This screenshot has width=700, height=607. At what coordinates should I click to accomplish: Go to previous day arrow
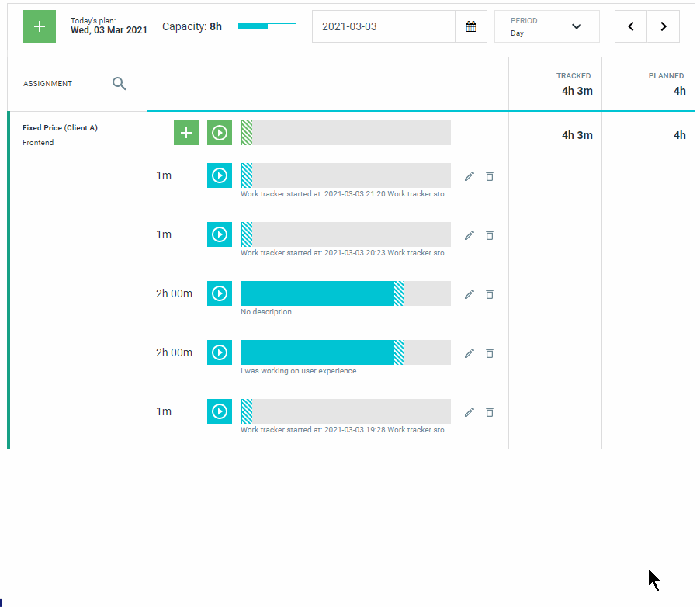[x=630, y=26]
